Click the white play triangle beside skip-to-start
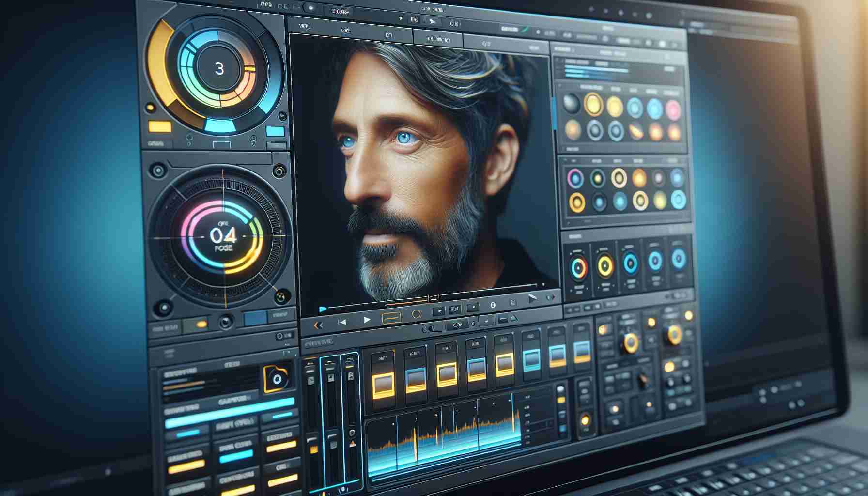This screenshot has width=868, height=496. pos(367,320)
